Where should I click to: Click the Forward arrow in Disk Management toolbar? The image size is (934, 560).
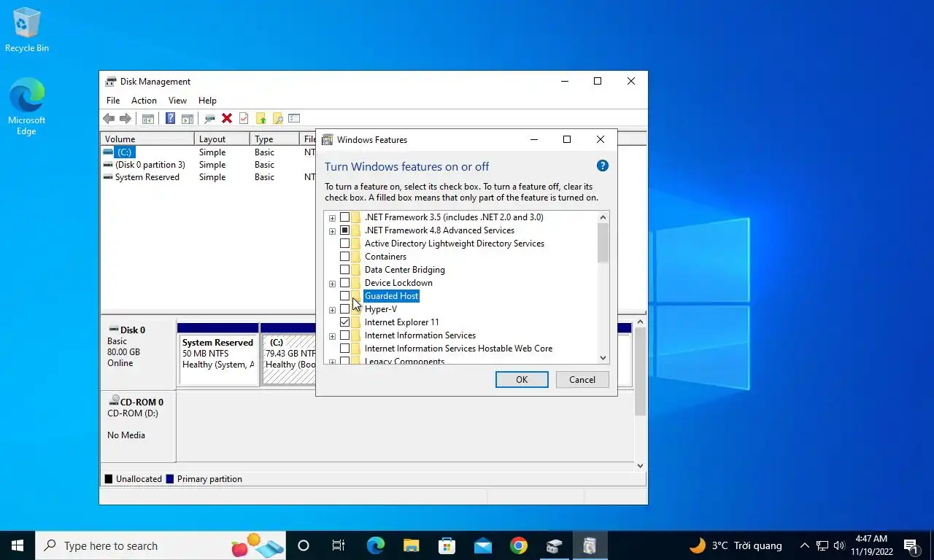tap(125, 119)
